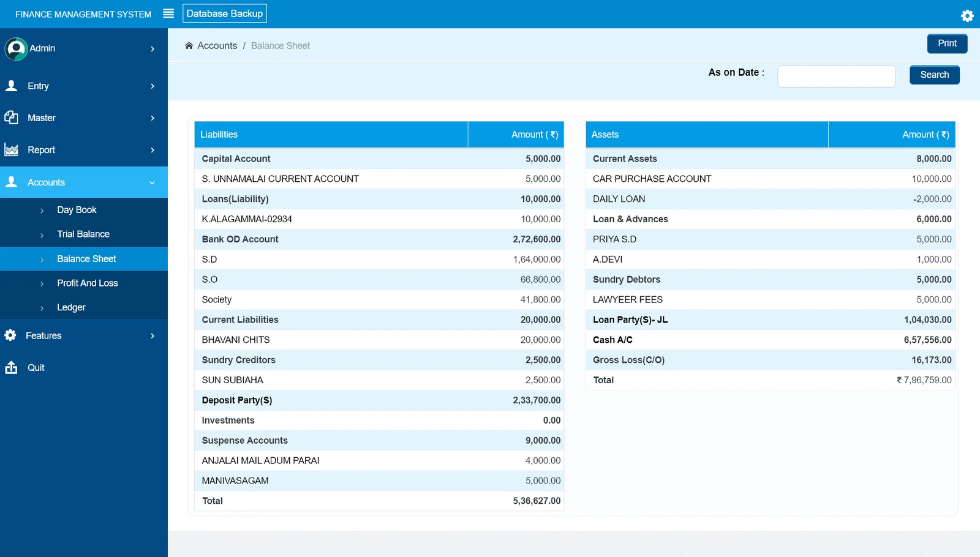Click the SUN SUBIAHA entry
The width and height of the screenshot is (980, 557).
pos(233,380)
